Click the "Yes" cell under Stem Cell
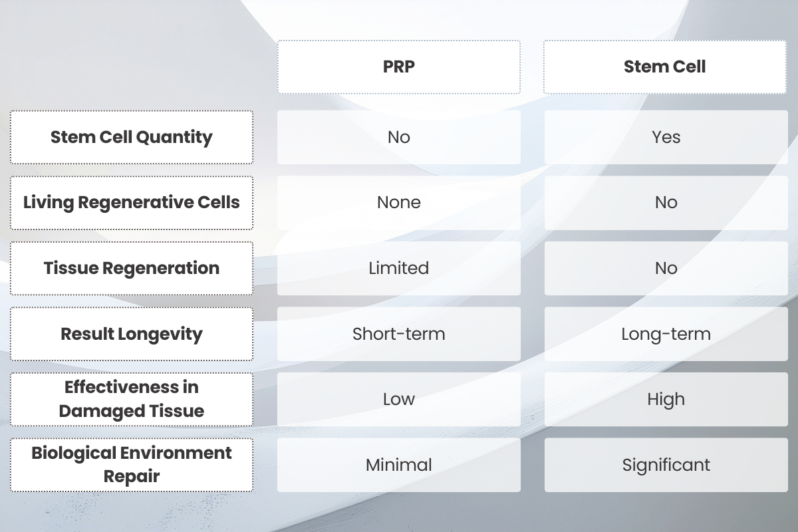The image size is (798, 532). click(666, 137)
